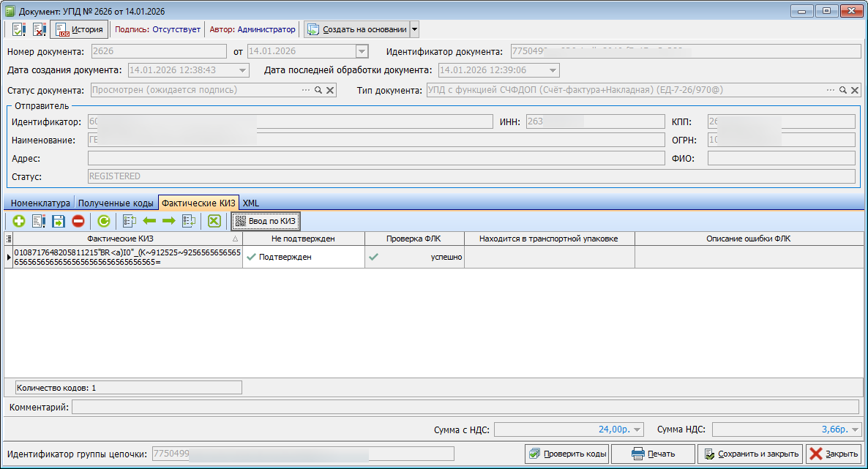
Task: Toggle the Подтвержден checkmark in the row
Action: pos(252,257)
